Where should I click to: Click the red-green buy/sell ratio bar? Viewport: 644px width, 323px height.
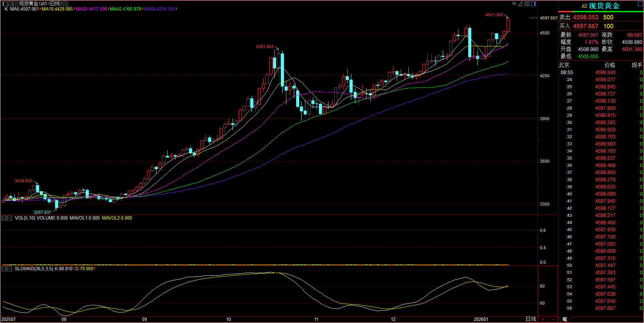601,12
